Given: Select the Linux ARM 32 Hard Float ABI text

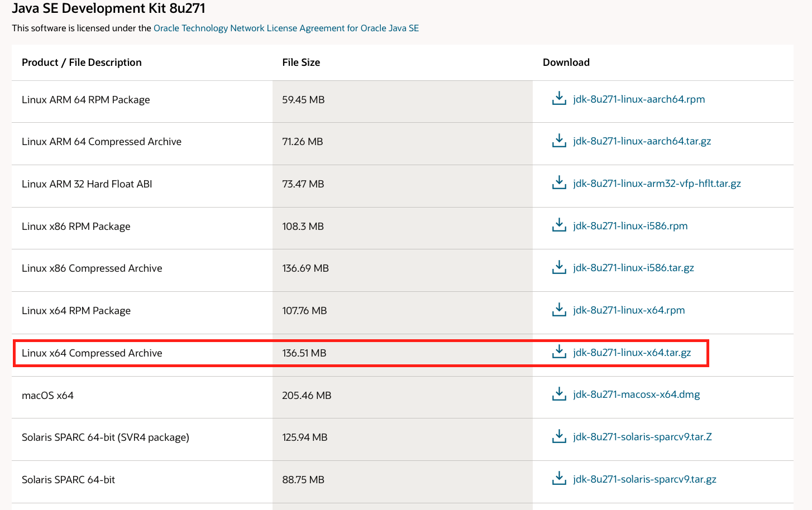Looking at the screenshot, I should click(87, 184).
